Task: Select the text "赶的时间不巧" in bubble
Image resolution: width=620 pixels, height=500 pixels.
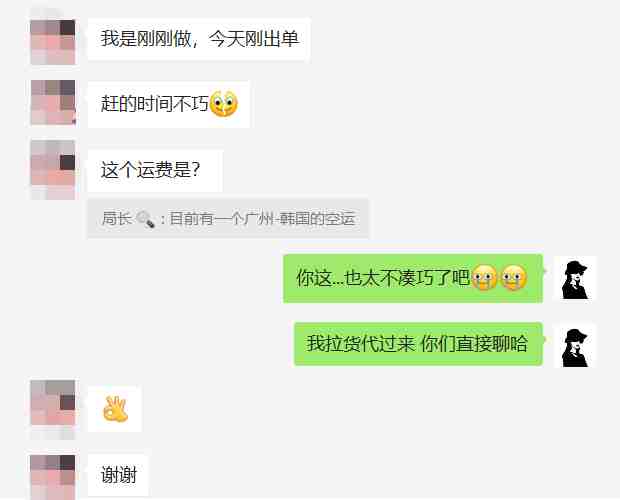Action: tap(155, 104)
